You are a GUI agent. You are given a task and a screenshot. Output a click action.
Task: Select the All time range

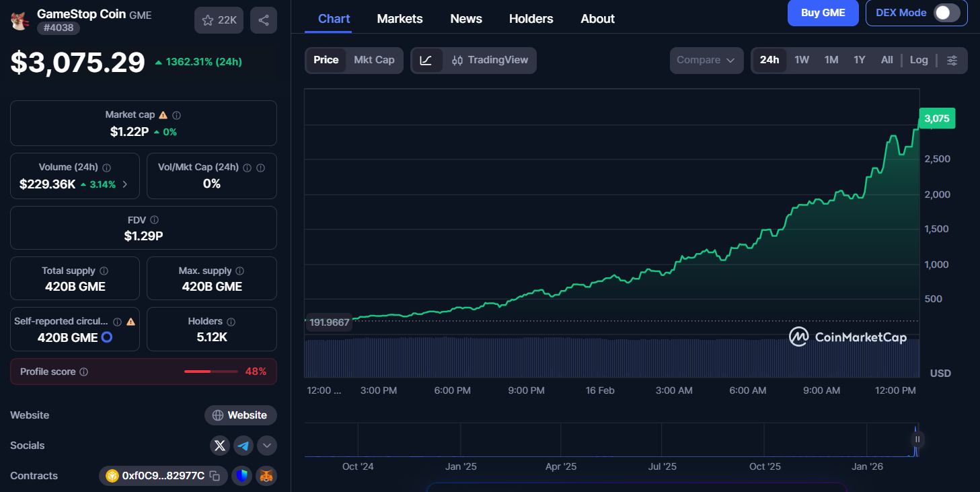click(x=887, y=60)
